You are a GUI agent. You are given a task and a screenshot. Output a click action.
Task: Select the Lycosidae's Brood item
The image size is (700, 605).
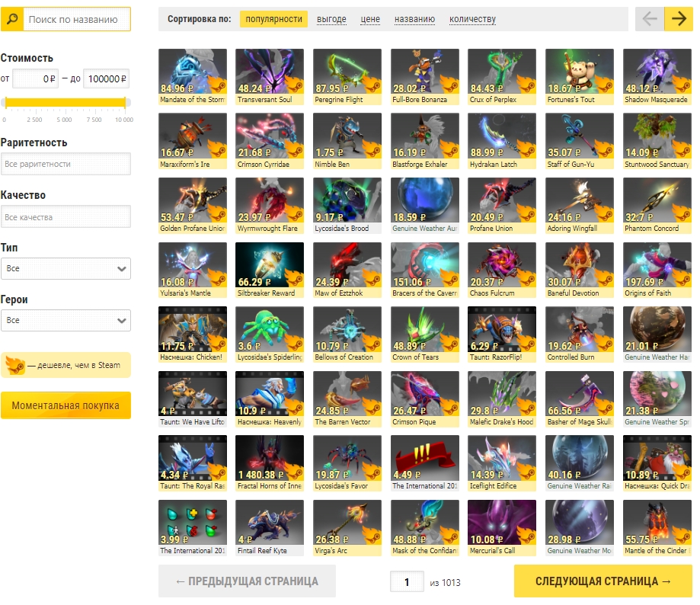pyautogui.click(x=347, y=206)
